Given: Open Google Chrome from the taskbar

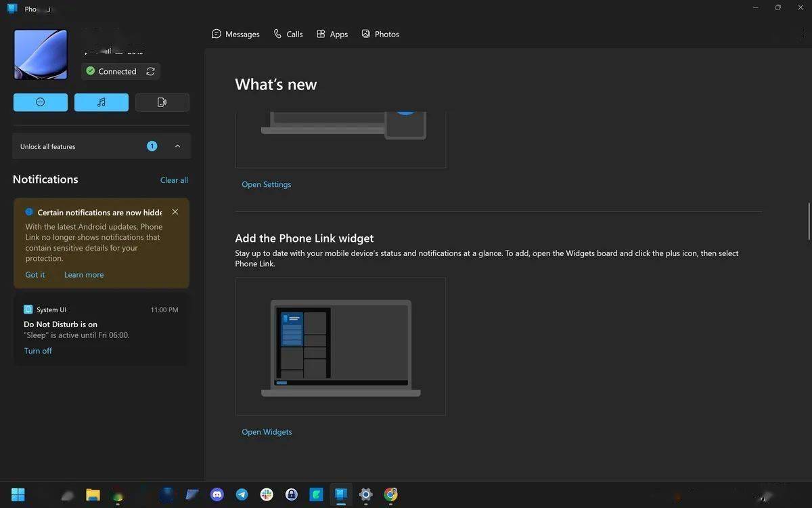Looking at the screenshot, I should 390,494.
